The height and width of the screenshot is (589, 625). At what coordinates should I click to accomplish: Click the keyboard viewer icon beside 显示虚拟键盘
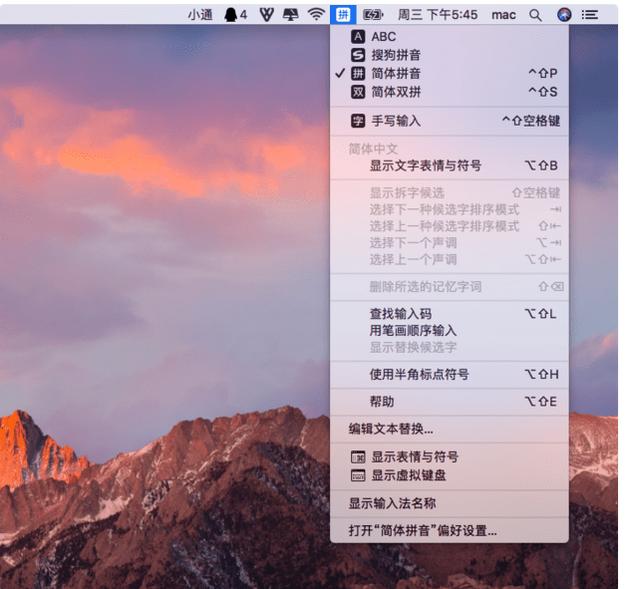pyautogui.click(x=358, y=475)
